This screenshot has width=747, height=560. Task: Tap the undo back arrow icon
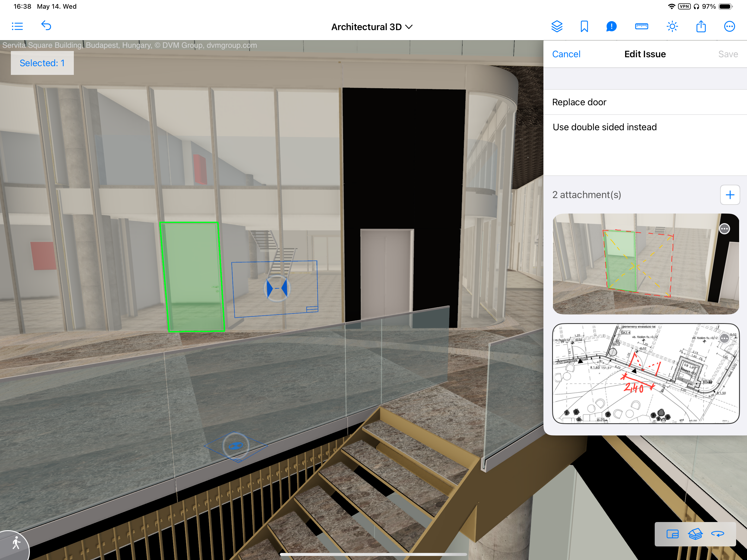(x=46, y=26)
